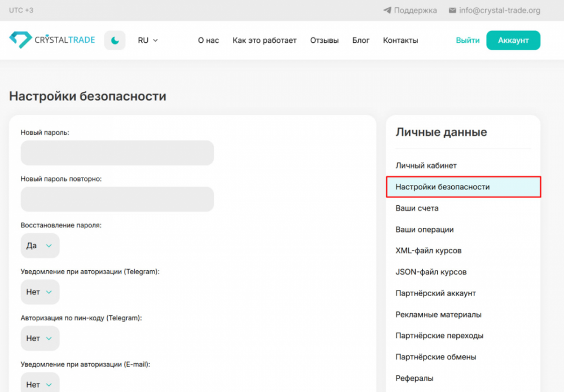Open the Контакты page
564x392 pixels.
click(x=400, y=41)
